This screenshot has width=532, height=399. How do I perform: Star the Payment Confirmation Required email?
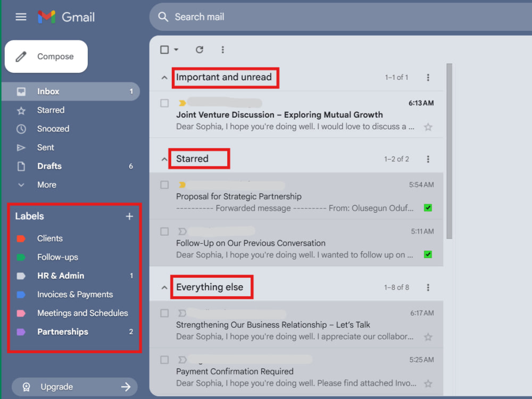pyautogui.click(x=428, y=384)
